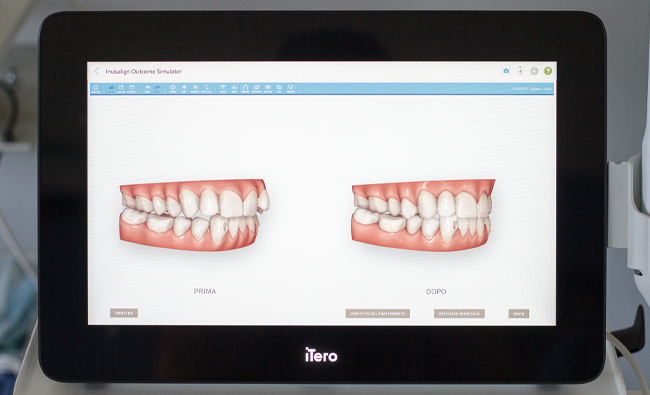
Task: Open the green help question mark
Action: pos(548,71)
